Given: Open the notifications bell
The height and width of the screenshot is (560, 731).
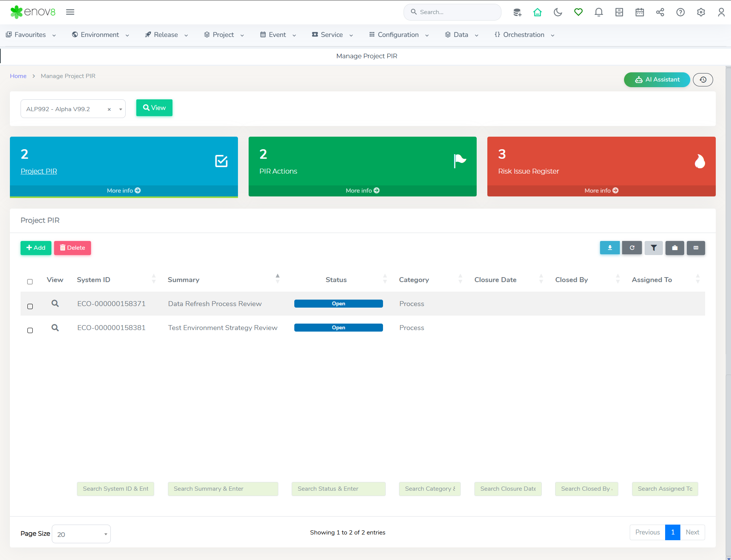Looking at the screenshot, I should 599,12.
